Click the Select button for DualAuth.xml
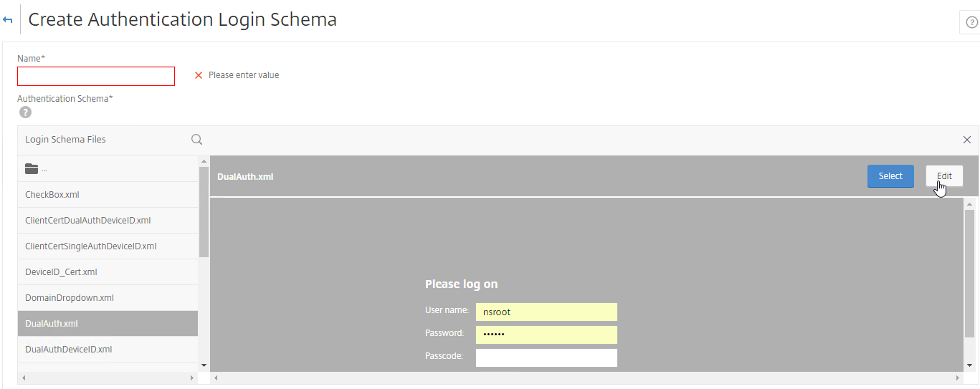Image resolution: width=980 pixels, height=389 pixels. [890, 176]
